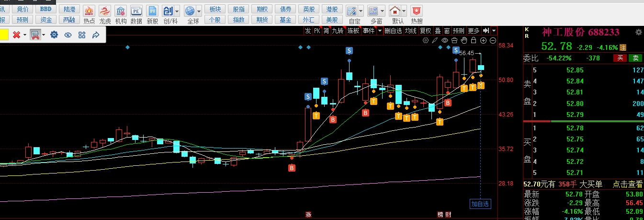This screenshot has width=644, height=220.
Task: Click the share arrow icon in drawing toolbar
Action: point(95,35)
